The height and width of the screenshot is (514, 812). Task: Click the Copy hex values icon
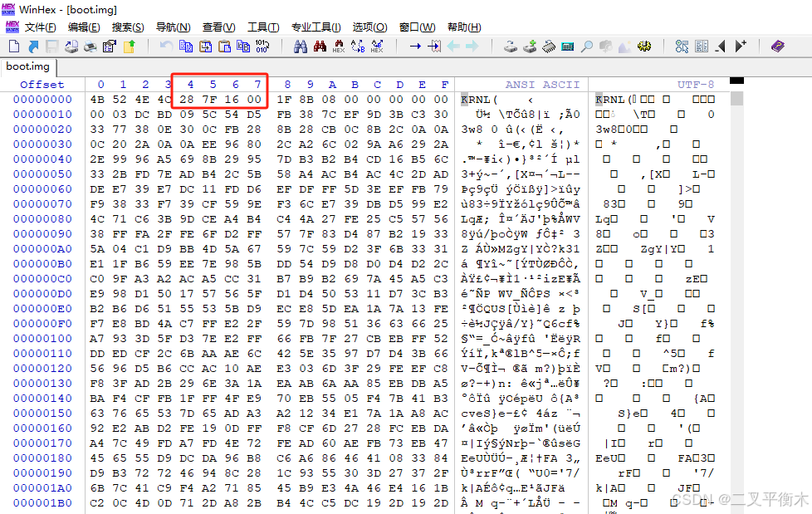pyautogui.click(x=243, y=47)
